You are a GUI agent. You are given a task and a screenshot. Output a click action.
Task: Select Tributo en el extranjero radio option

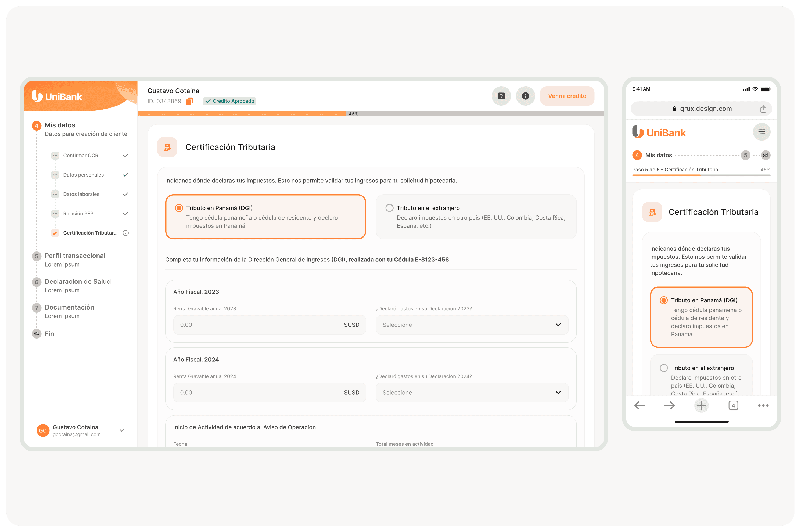coord(389,208)
